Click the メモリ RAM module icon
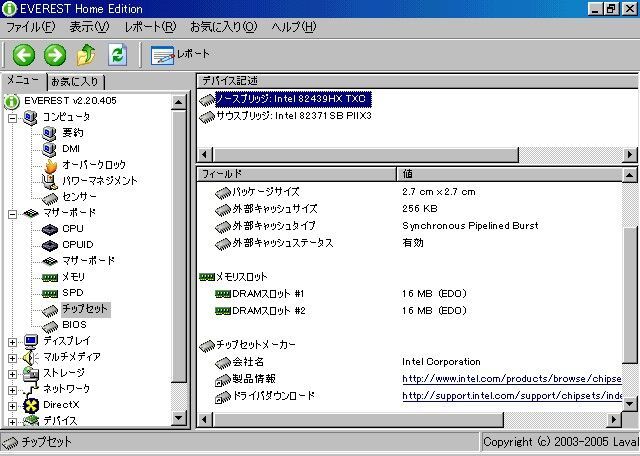640x456 pixels. (x=50, y=278)
